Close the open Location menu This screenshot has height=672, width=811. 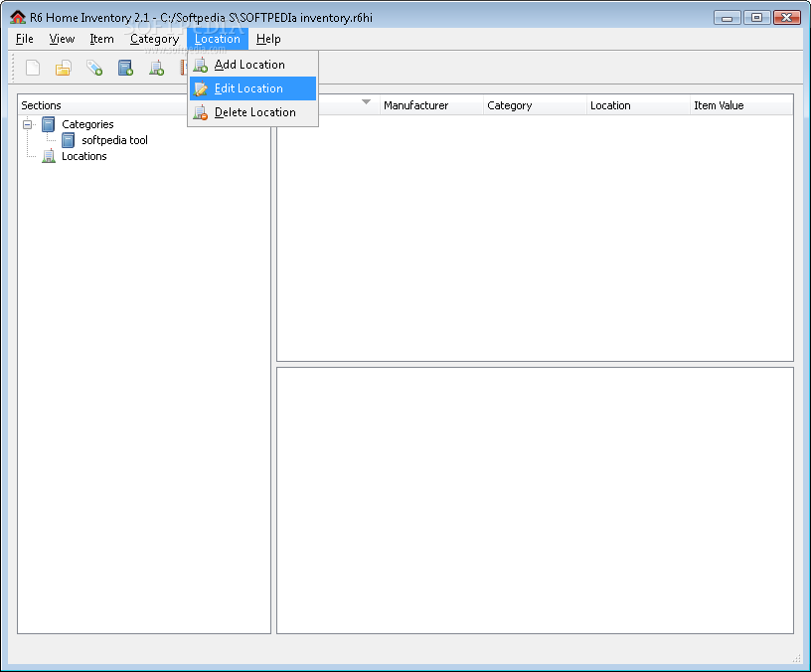[218, 39]
